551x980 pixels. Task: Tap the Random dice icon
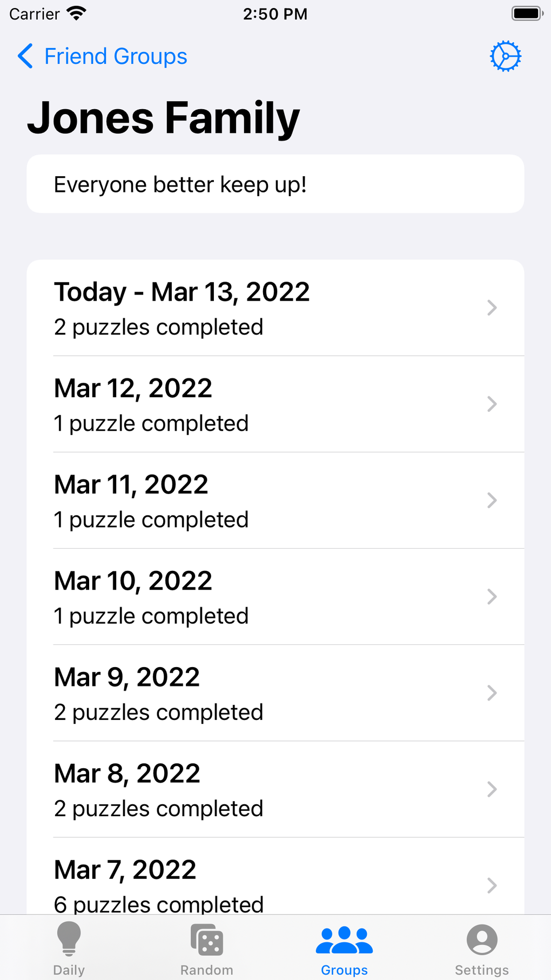207,939
